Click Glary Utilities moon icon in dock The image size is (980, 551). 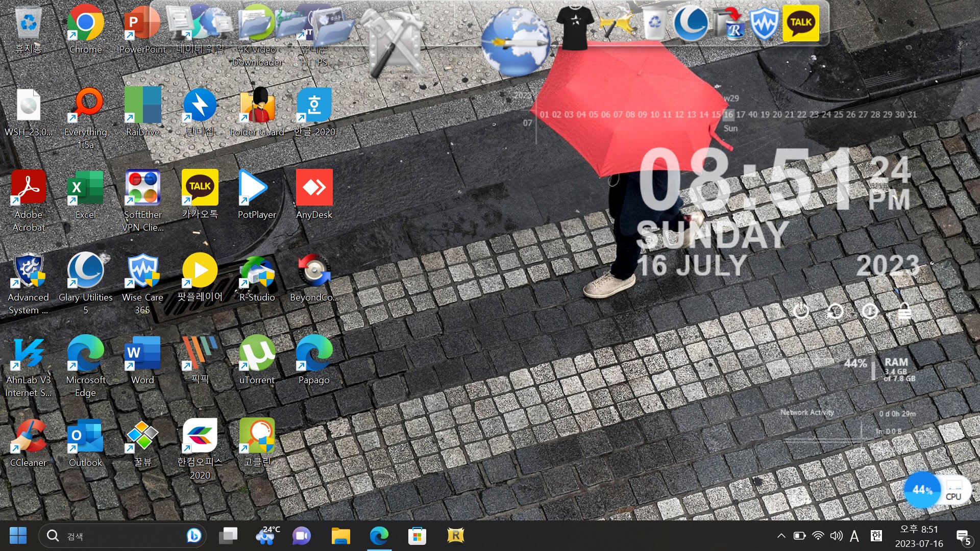691,23
